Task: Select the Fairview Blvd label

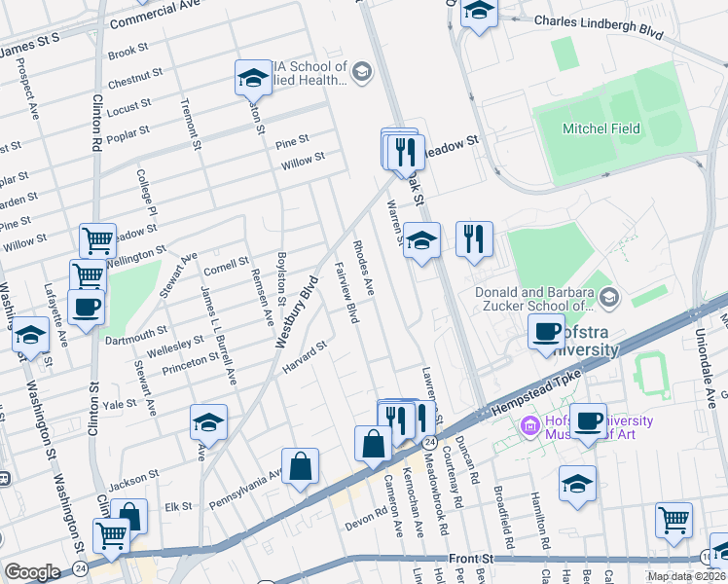Action: 347,292
